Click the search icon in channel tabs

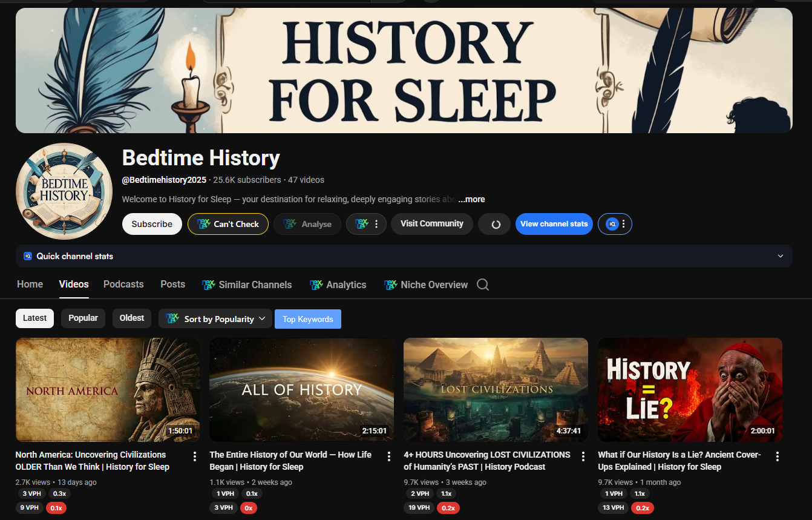pos(482,285)
